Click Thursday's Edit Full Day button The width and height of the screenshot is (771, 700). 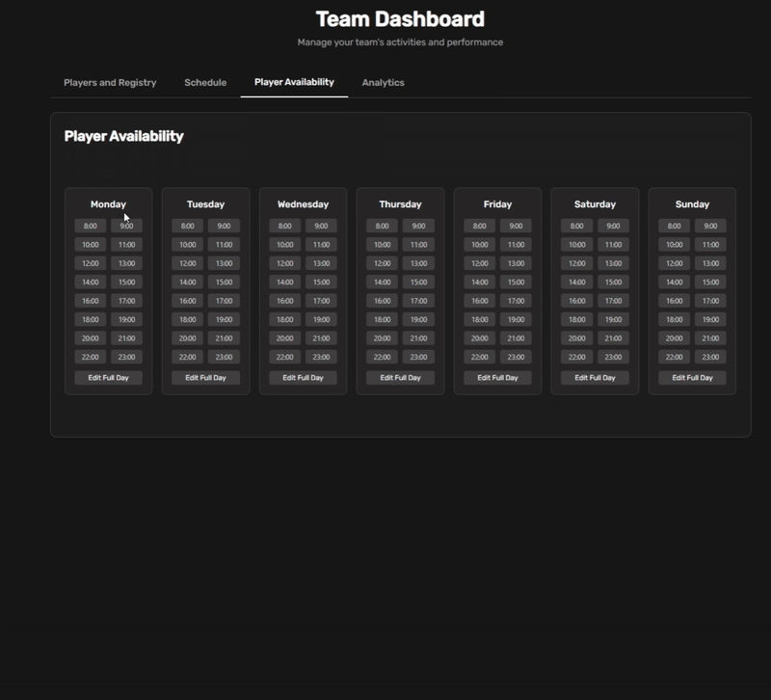pos(400,378)
